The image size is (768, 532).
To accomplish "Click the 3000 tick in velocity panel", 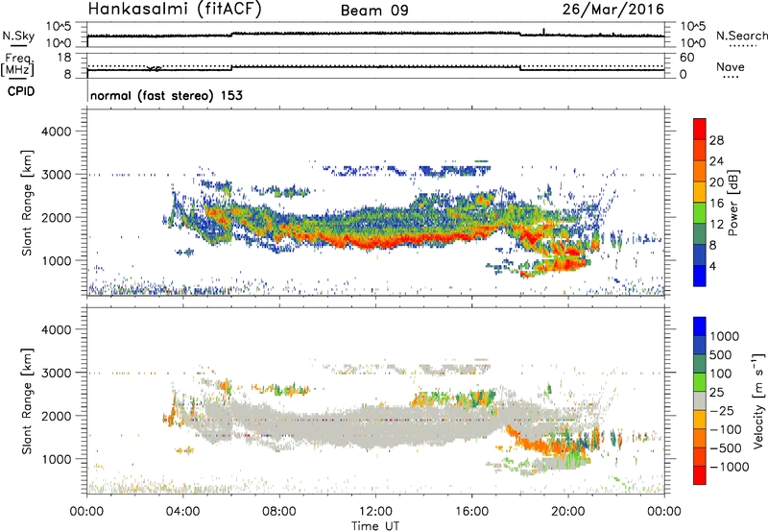I will click(x=57, y=373).
